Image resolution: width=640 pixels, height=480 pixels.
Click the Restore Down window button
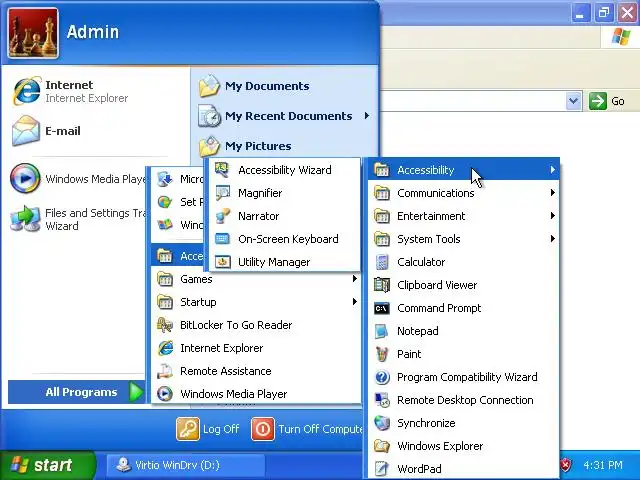pos(604,12)
